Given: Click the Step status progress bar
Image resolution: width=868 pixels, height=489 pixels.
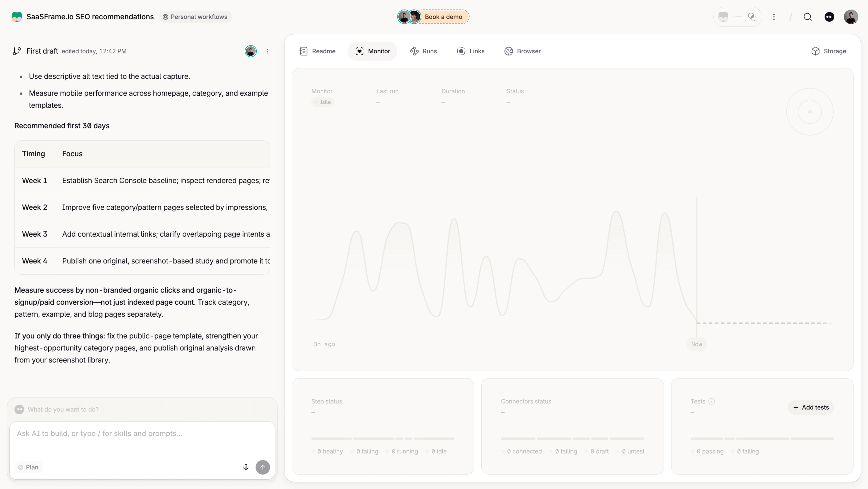Looking at the screenshot, I should (x=383, y=439).
